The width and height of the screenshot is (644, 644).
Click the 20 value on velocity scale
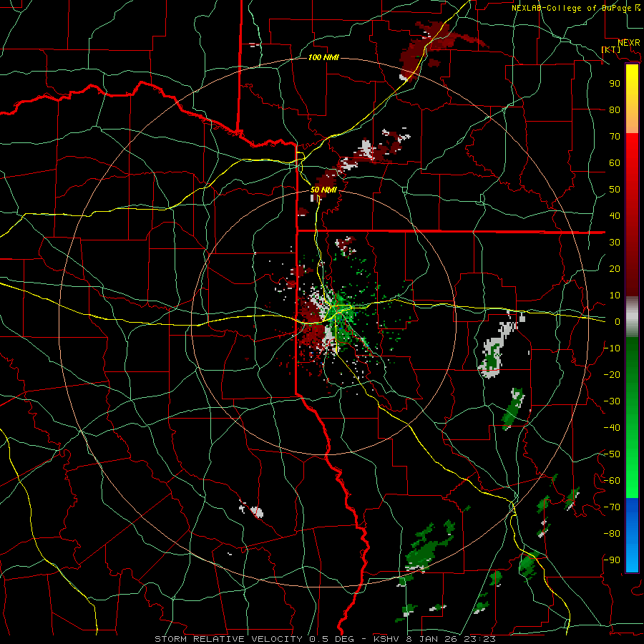coord(615,268)
